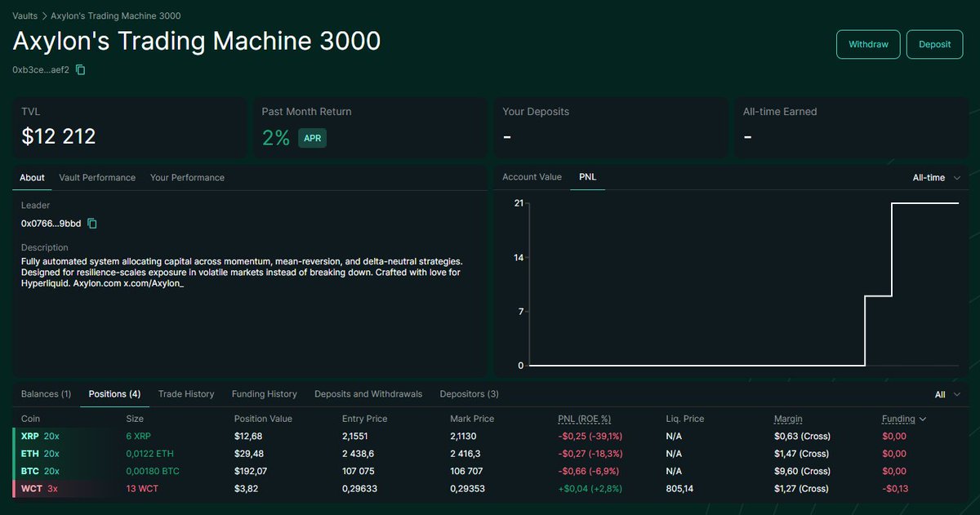980x515 pixels.
Task: Click the 2 416,3 mark price
Action: (x=467, y=454)
